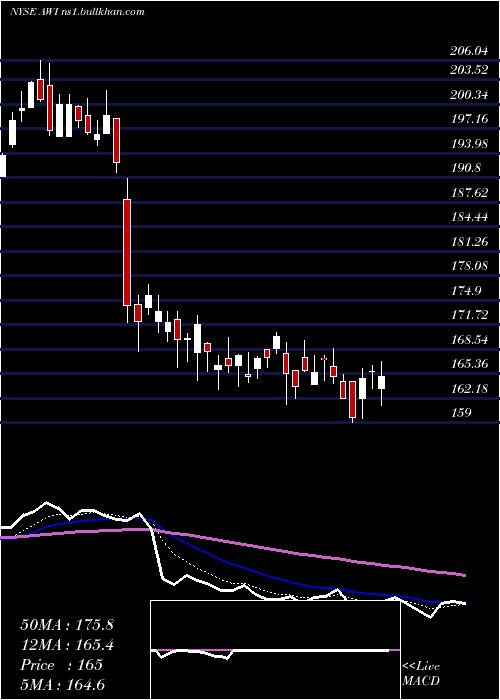
Task: Click the 206.04 price axis label
Action: click(469, 51)
